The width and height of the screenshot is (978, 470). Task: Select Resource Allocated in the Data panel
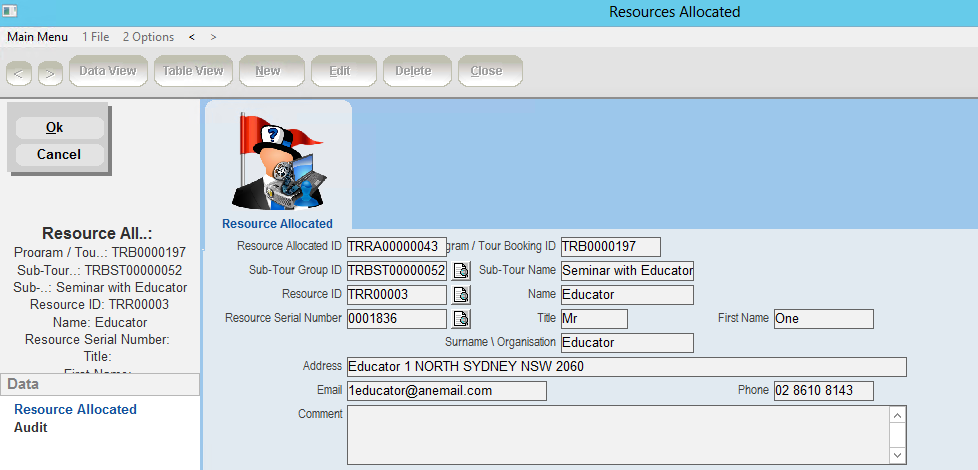click(x=75, y=409)
